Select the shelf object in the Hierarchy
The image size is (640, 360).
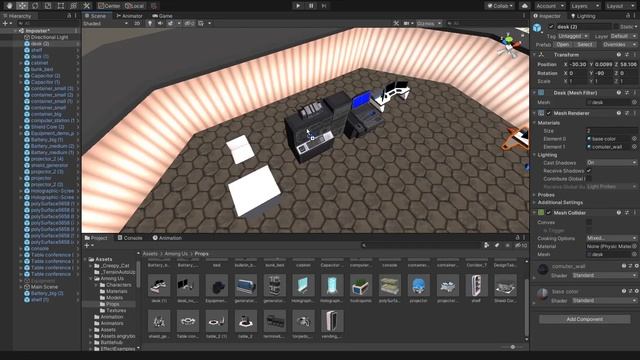tap(37, 50)
